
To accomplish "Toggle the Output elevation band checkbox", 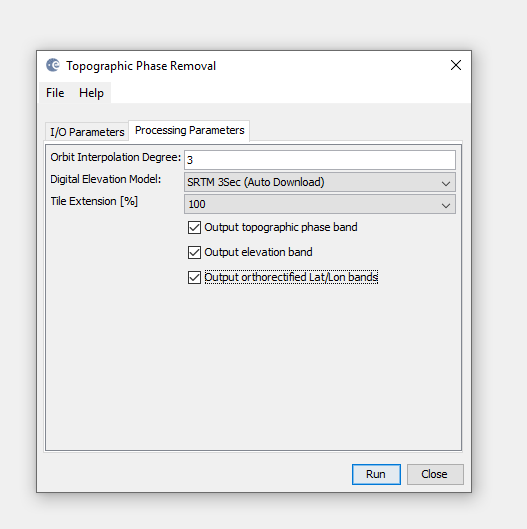I will 194,252.
